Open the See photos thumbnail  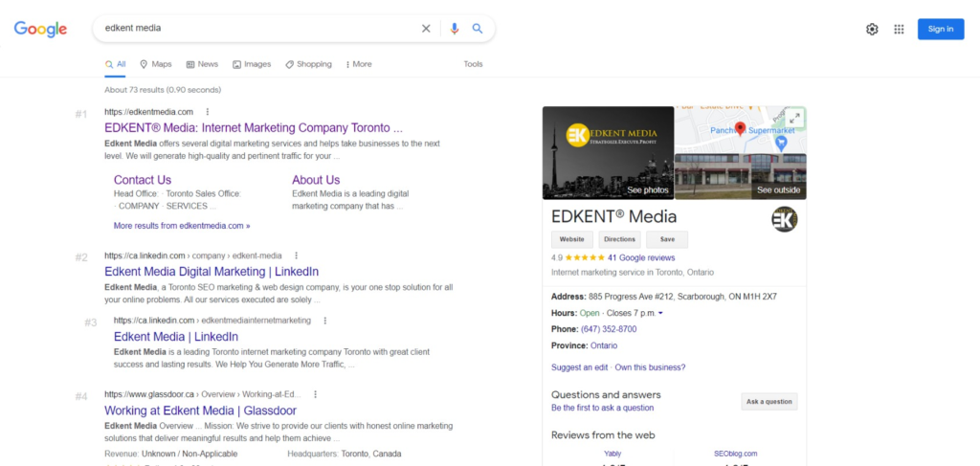tap(608, 152)
